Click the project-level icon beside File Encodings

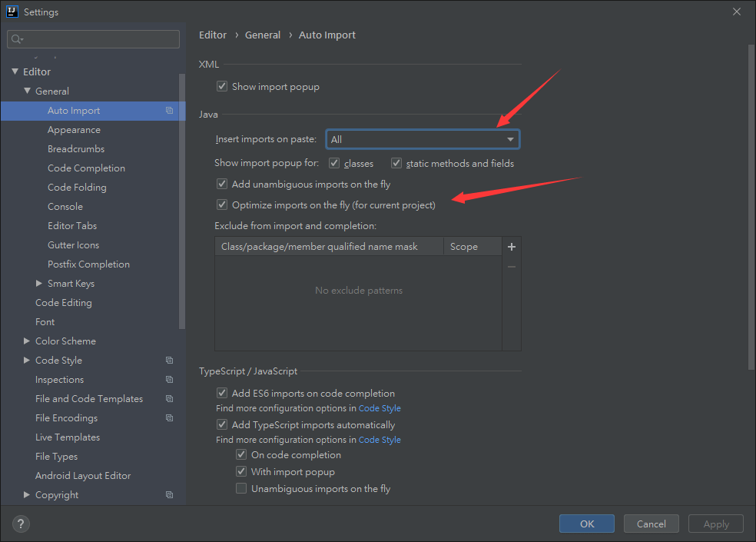click(169, 418)
